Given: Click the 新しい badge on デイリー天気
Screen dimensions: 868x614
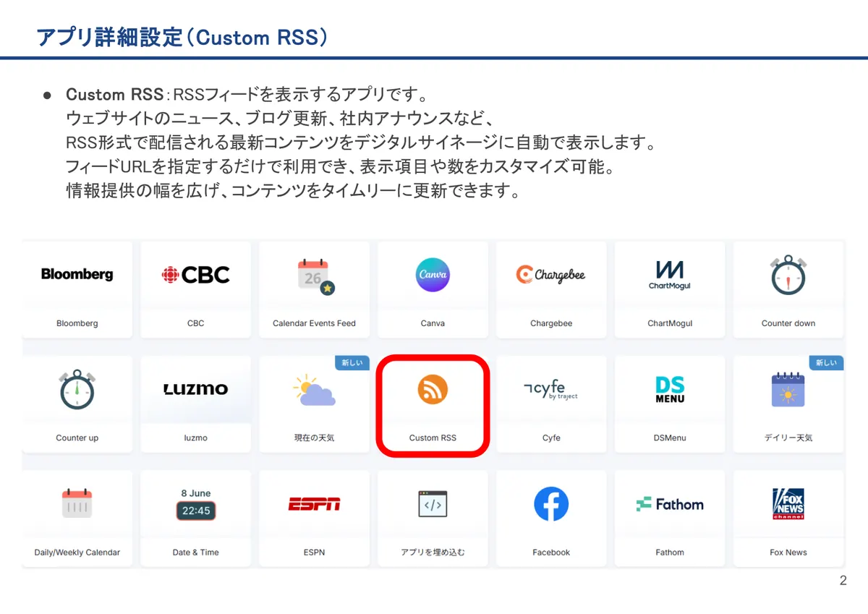Looking at the screenshot, I should click(826, 362).
